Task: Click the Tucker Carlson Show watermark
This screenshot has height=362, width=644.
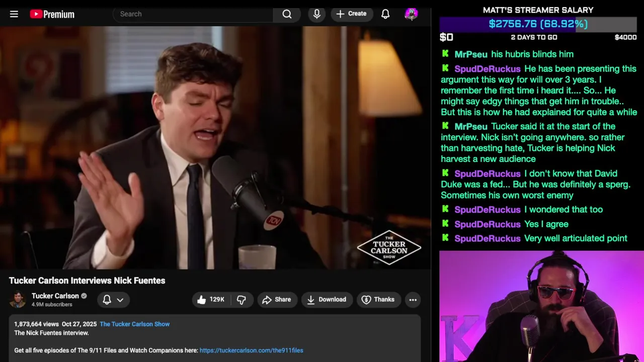Action: click(389, 247)
